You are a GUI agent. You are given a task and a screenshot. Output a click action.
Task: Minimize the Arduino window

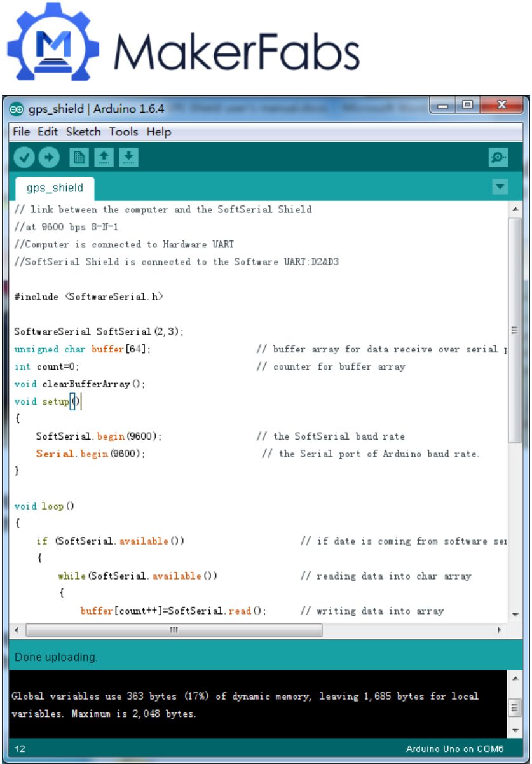click(442, 105)
